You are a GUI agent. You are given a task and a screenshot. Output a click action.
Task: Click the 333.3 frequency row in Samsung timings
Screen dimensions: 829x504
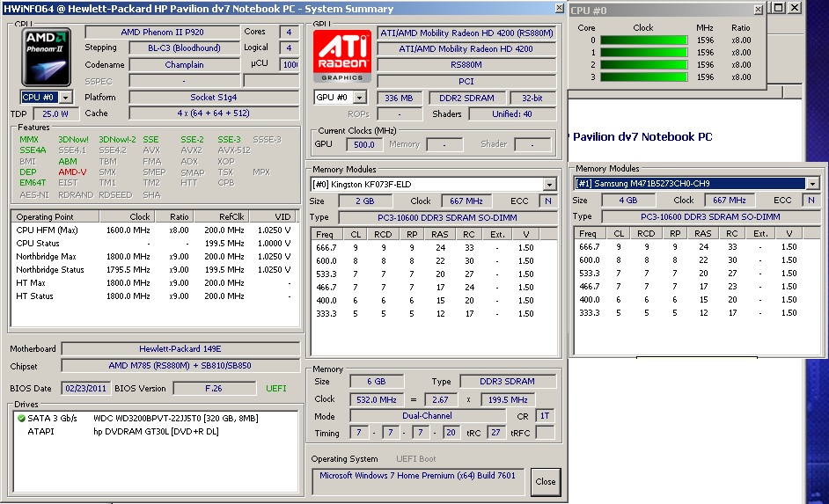pos(697,313)
